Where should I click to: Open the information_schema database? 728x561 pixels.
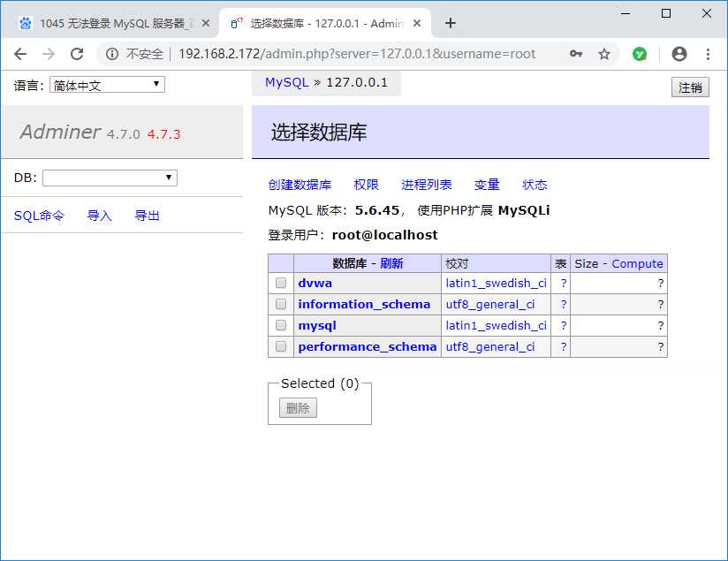pos(364,304)
